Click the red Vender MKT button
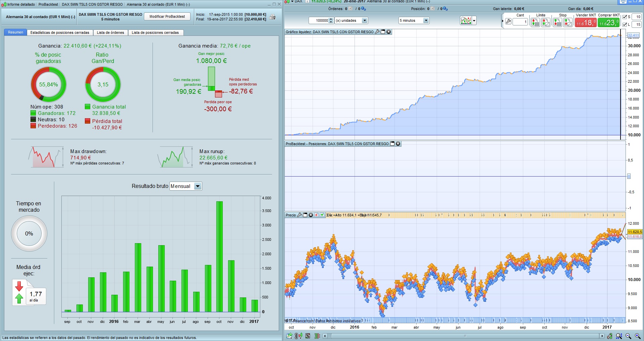644x341 pixels. [x=586, y=22]
